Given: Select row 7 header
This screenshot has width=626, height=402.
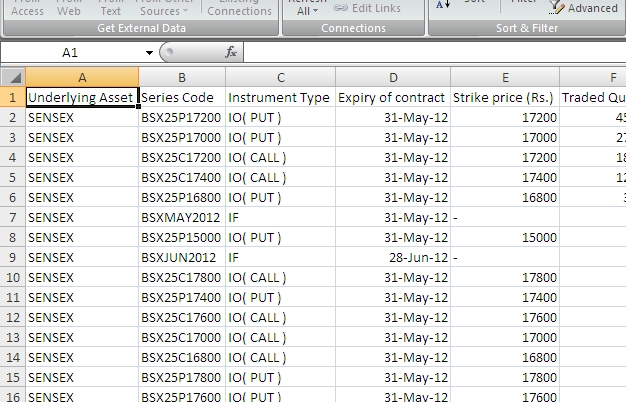Looking at the screenshot, I should pyautogui.click(x=13, y=217).
